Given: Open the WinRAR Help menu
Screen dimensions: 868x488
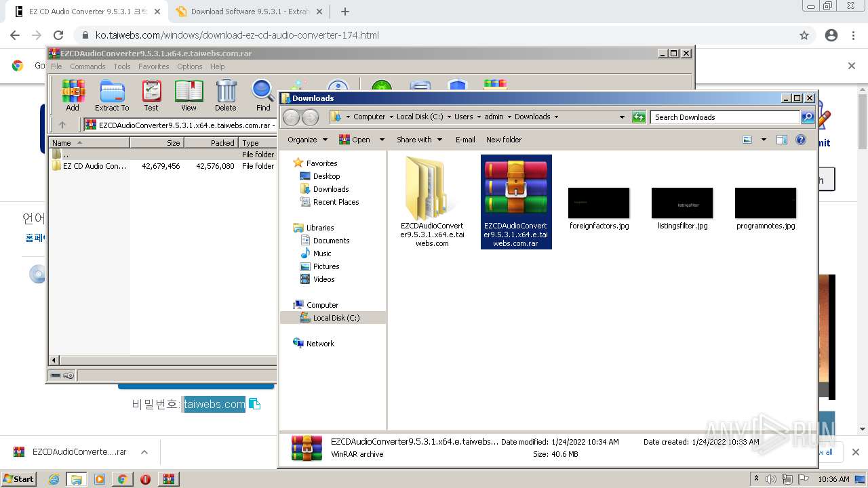Looking at the screenshot, I should tap(217, 66).
